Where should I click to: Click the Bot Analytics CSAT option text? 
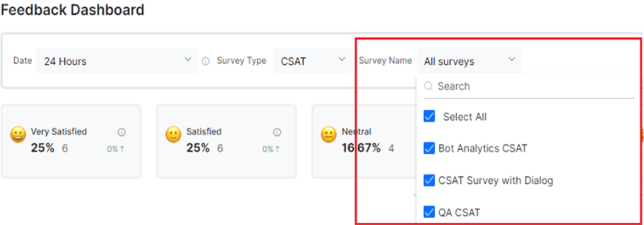click(x=482, y=148)
